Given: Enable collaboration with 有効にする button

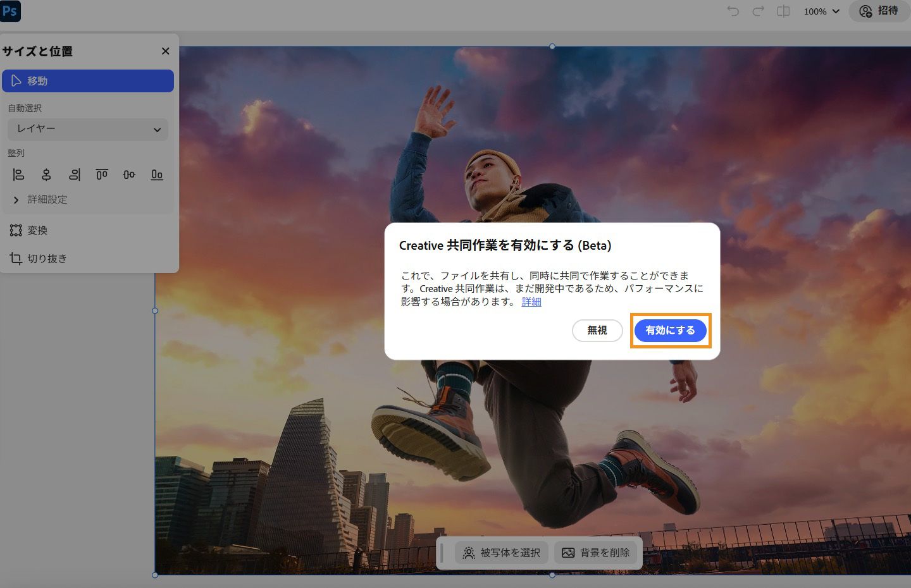Looking at the screenshot, I should tap(670, 330).
